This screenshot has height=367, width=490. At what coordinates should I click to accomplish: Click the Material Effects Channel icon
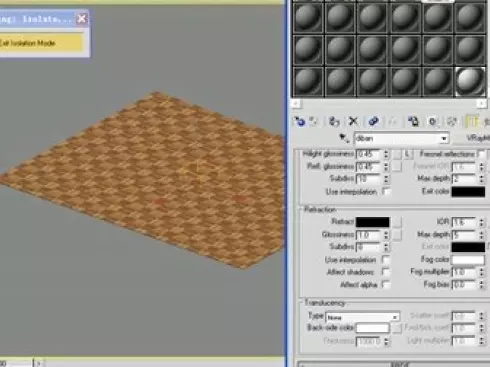pos(432,122)
